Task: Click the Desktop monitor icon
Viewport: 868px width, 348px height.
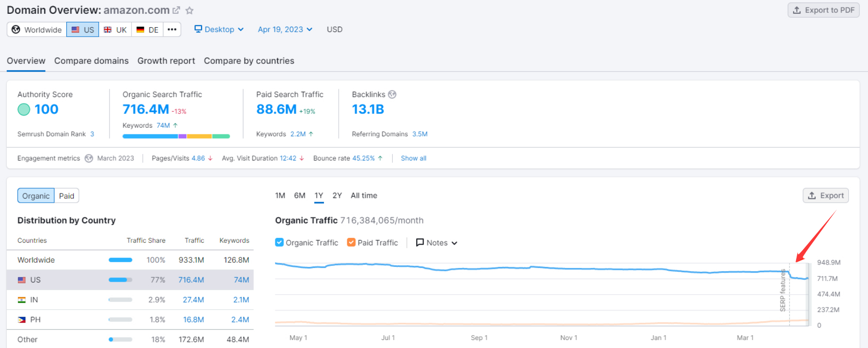Action: (x=198, y=29)
